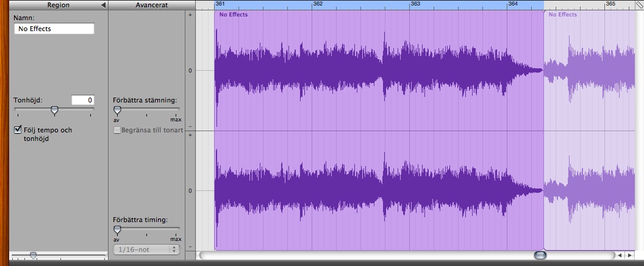644x266 pixels.
Task: Toggle the disabled Begränsa till tonart checkbox
Action: tap(117, 130)
